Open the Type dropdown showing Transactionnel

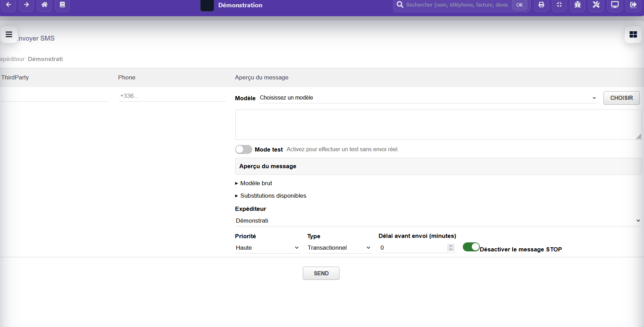pos(339,248)
